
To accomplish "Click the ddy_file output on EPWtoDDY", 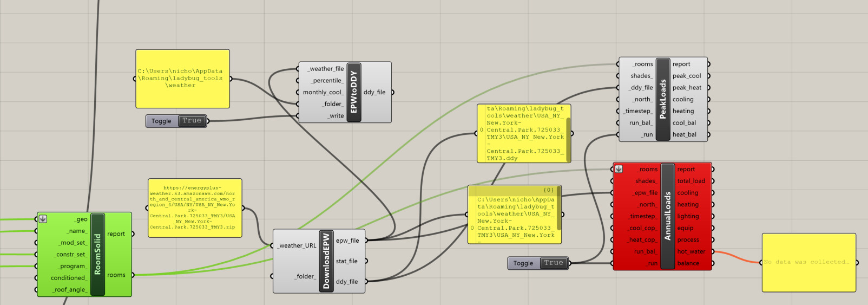I will pos(374,92).
